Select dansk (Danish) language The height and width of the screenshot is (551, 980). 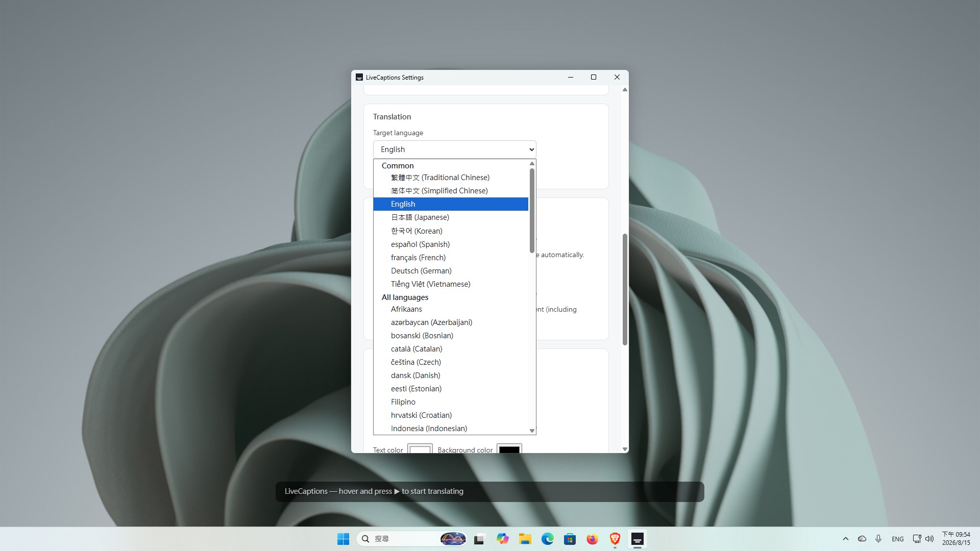pos(451,375)
